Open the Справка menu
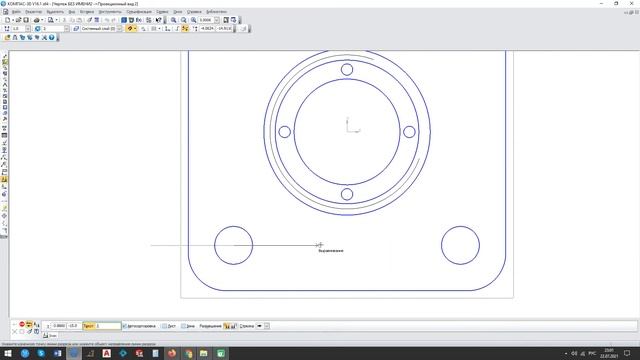This screenshot has height=360, width=640. (194, 12)
